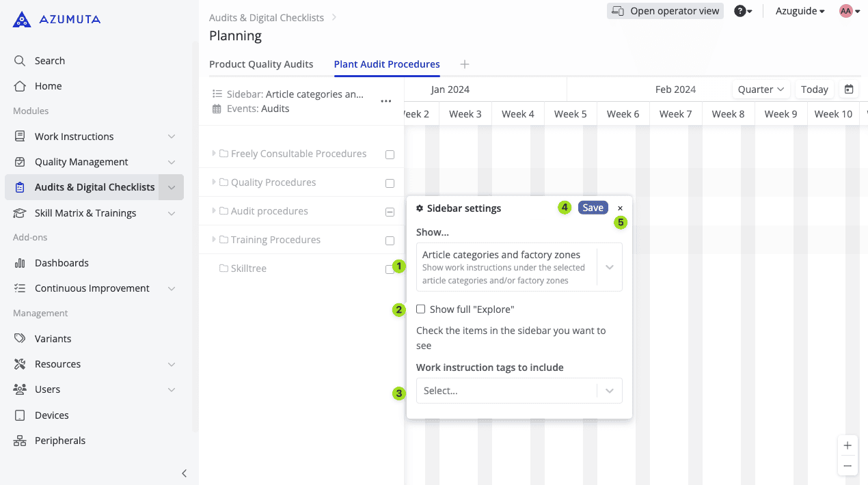The width and height of the screenshot is (868, 485).
Task: Switch to the Product Quality Audits tab
Action: (261, 64)
